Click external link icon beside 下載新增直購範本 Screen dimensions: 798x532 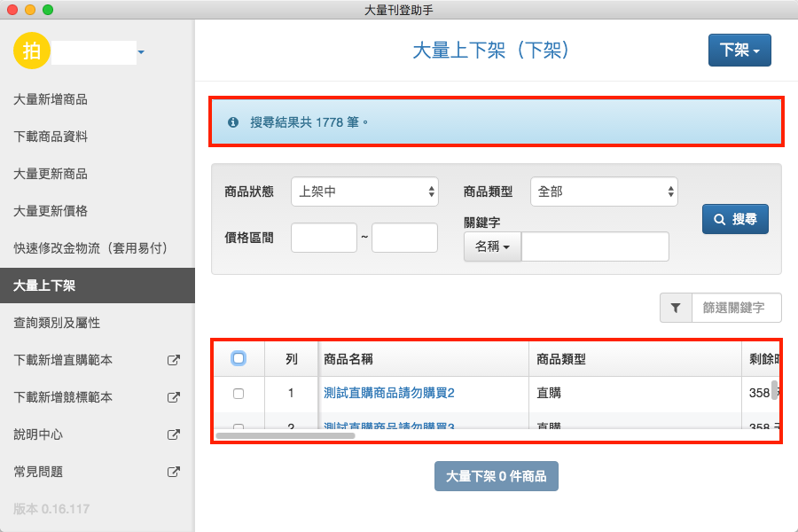(x=174, y=360)
